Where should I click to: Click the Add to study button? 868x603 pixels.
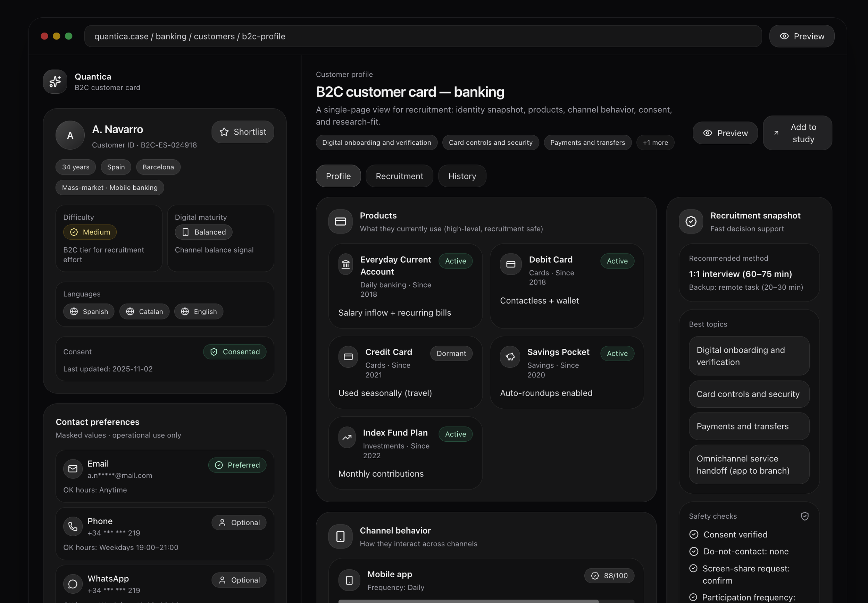coord(797,133)
